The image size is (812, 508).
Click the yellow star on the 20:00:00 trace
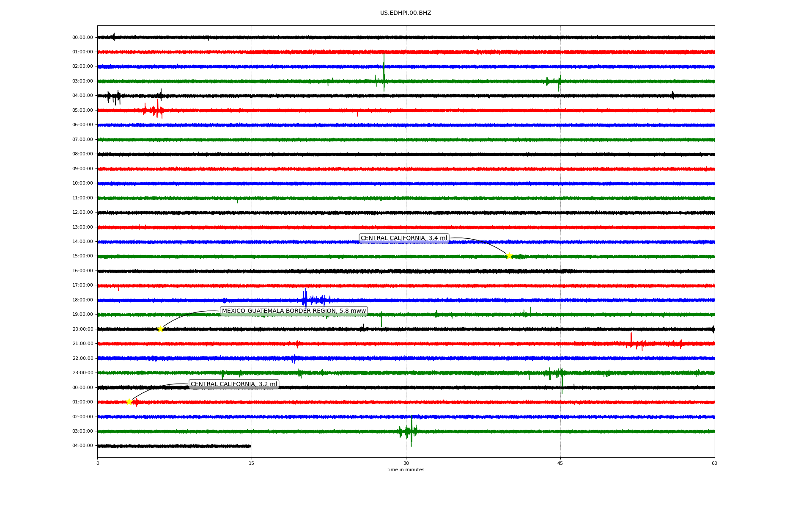[160, 329]
